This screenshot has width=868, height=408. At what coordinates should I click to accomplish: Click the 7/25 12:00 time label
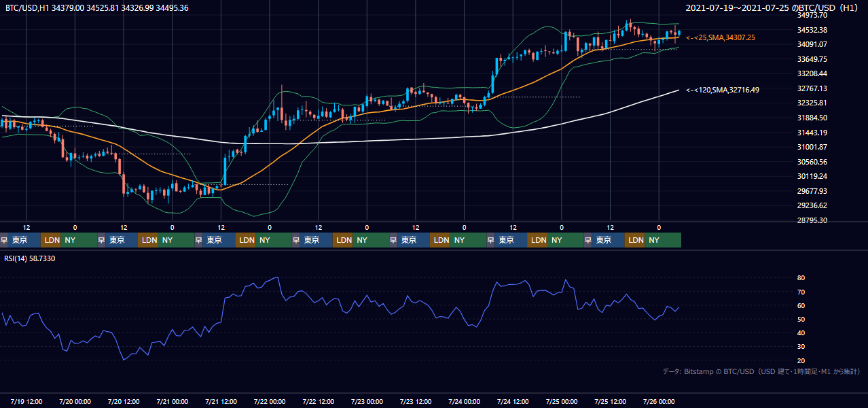click(611, 401)
